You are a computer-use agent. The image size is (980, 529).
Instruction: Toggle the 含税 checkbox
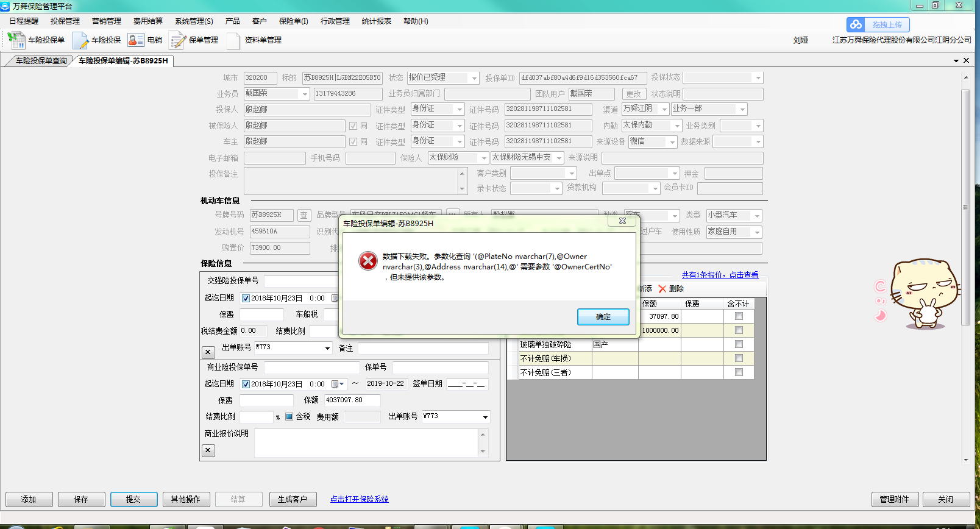pyautogui.click(x=289, y=417)
